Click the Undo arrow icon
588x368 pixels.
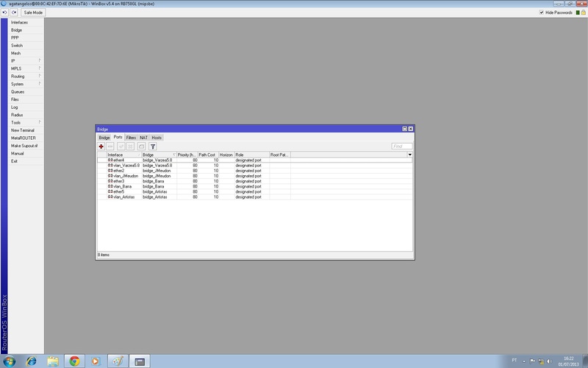click(5, 13)
